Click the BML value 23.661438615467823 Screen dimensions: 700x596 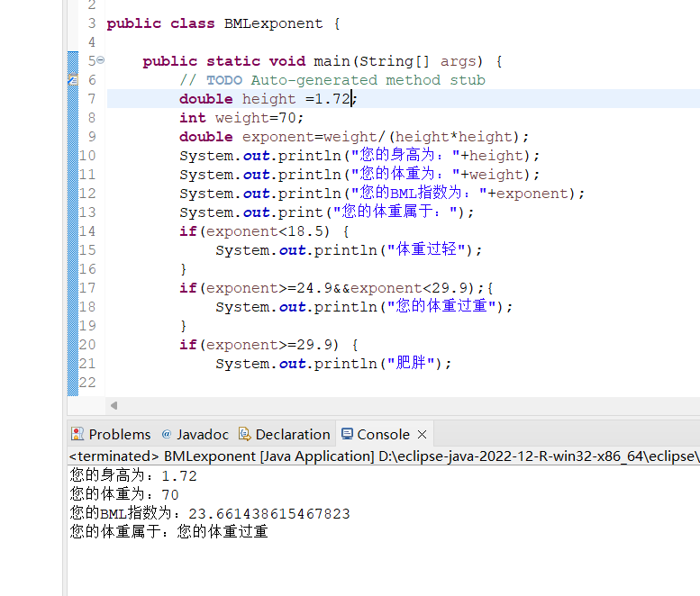[x=269, y=513]
